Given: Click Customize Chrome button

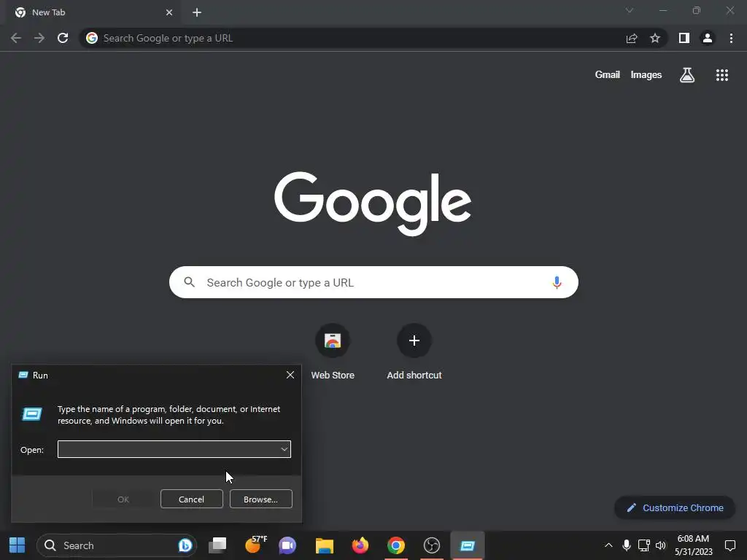Looking at the screenshot, I should tap(675, 507).
